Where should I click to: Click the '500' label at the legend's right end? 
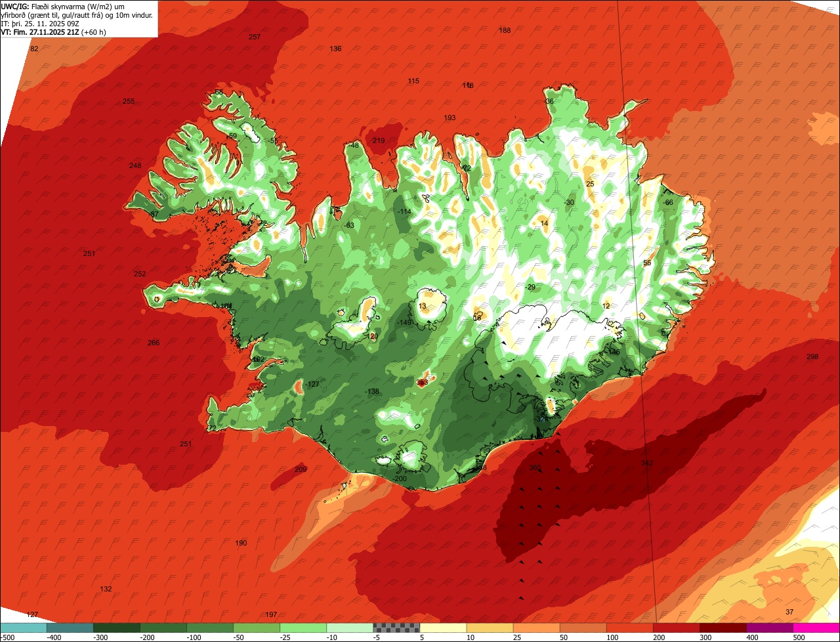(799, 637)
